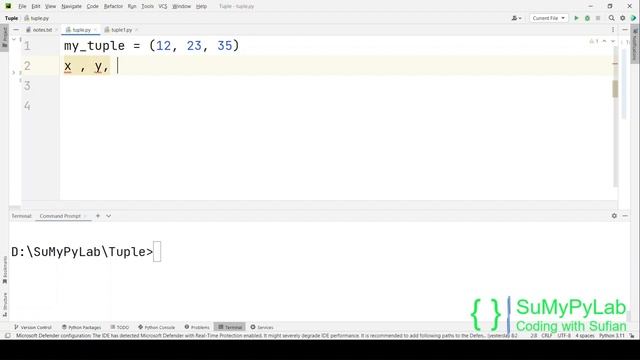Click the Tuple project breadcrumb
640x360 pixels.
11,18
